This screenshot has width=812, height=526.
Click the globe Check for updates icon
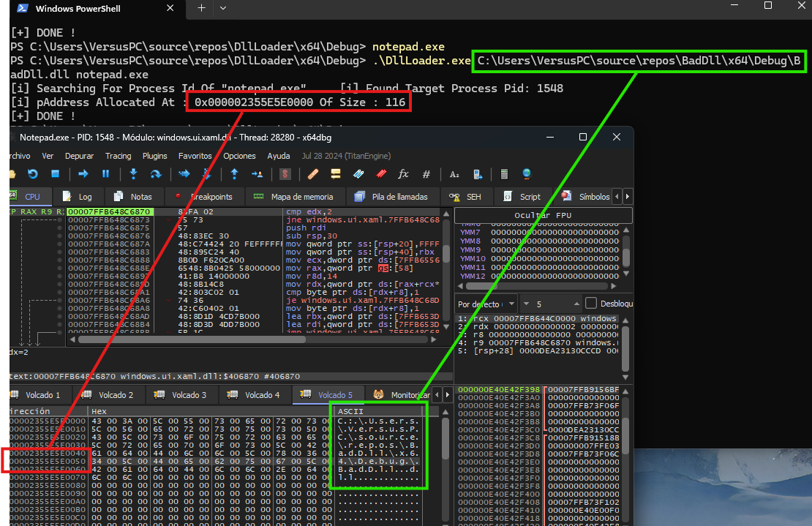point(527,174)
